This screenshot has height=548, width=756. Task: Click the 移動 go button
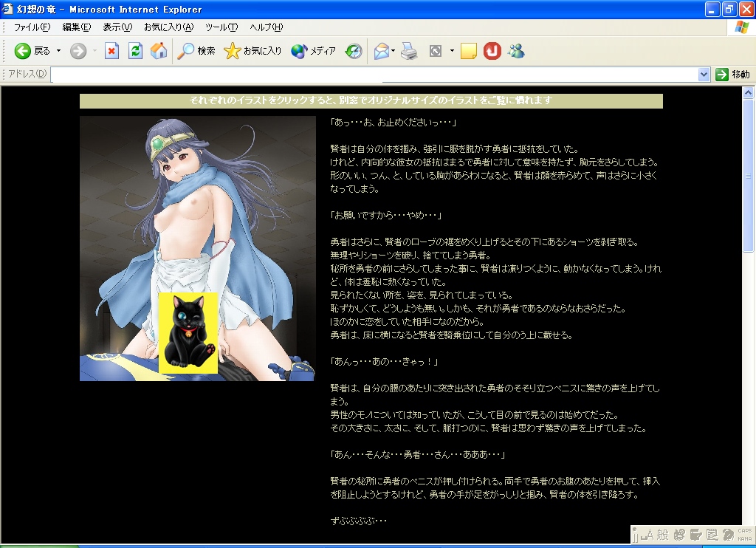pos(733,75)
